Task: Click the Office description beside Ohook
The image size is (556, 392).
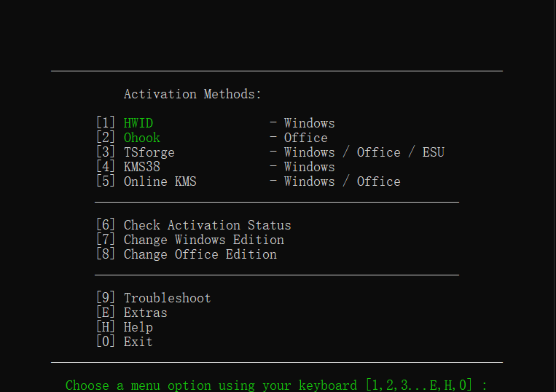Action: tap(305, 138)
